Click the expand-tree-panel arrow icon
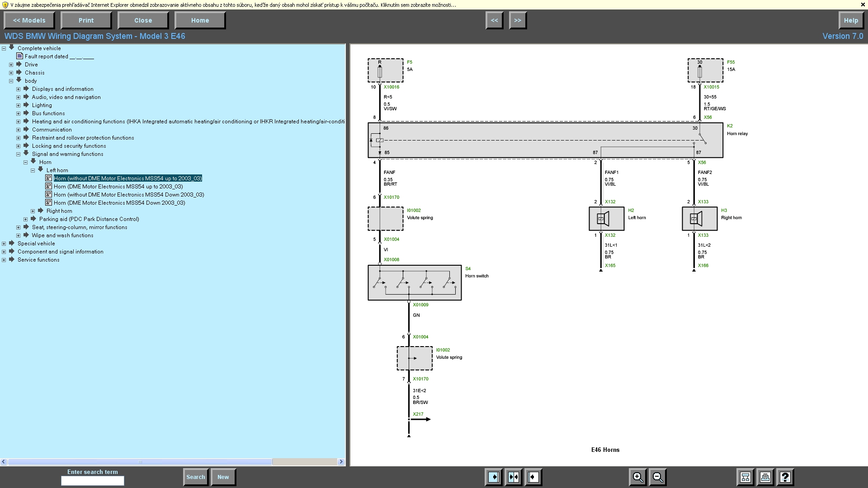Viewport: 868px width, 488px height. [494, 477]
